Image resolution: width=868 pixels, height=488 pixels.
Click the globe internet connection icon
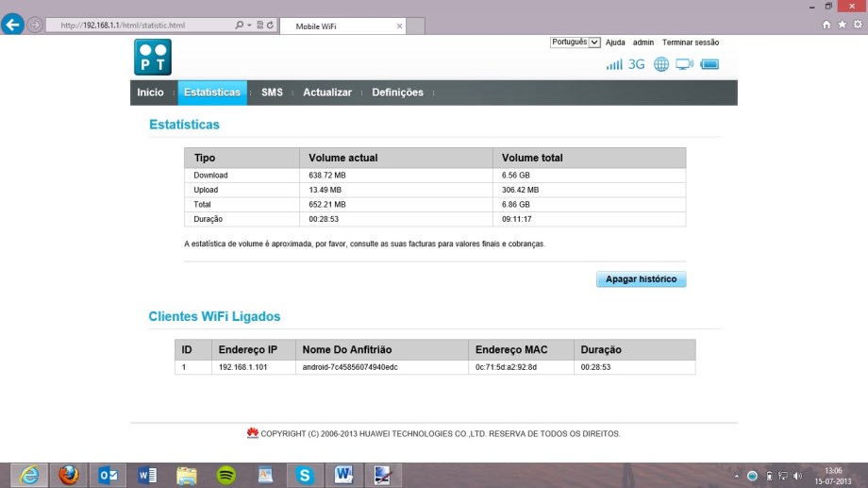[x=661, y=64]
